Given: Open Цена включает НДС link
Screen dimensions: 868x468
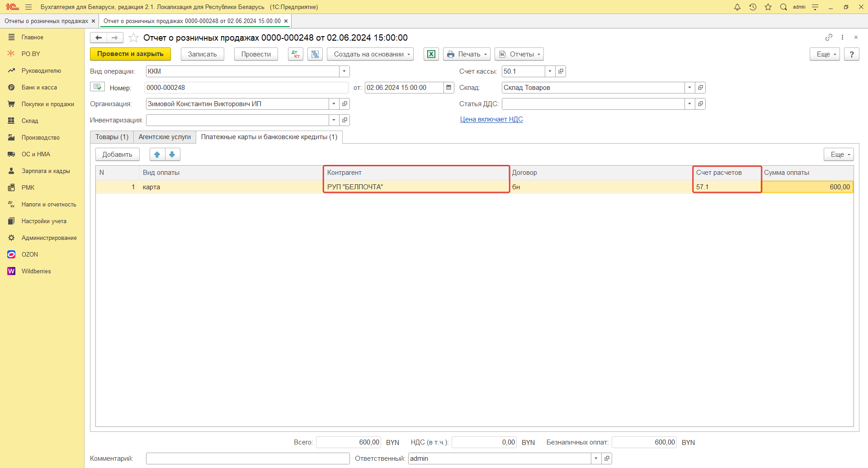Looking at the screenshot, I should 491,119.
